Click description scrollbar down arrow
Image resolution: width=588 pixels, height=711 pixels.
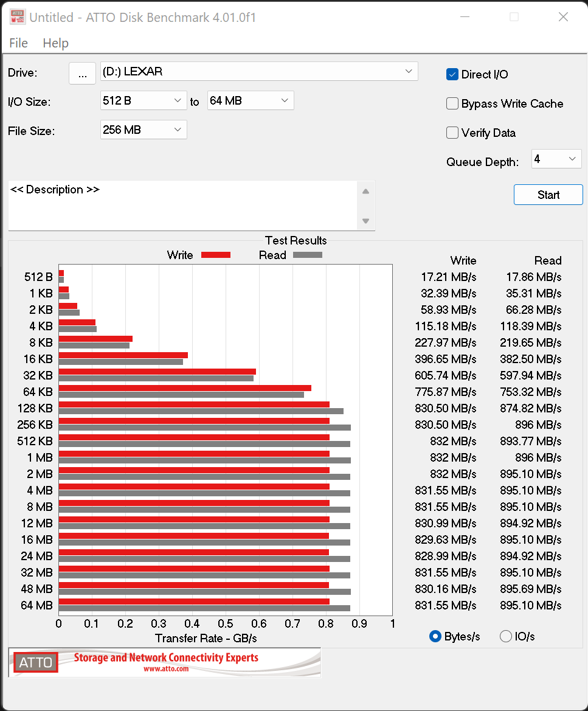tap(366, 221)
